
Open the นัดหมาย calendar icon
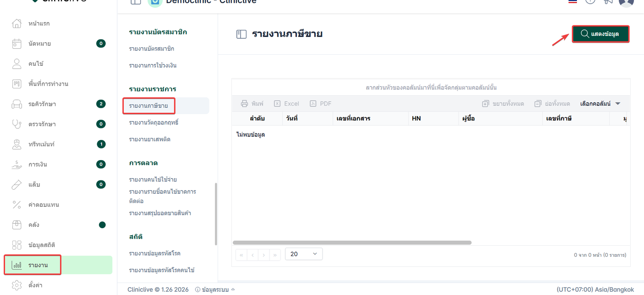tap(17, 44)
